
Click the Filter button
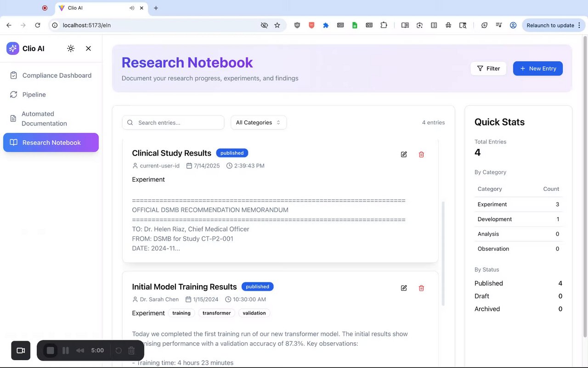click(x=488, y=69)
